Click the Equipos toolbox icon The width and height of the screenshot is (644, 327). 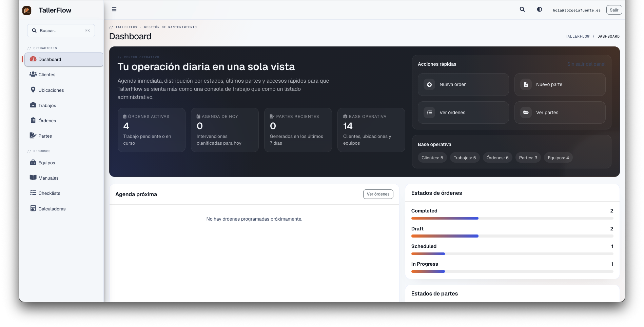coord(33,162)
